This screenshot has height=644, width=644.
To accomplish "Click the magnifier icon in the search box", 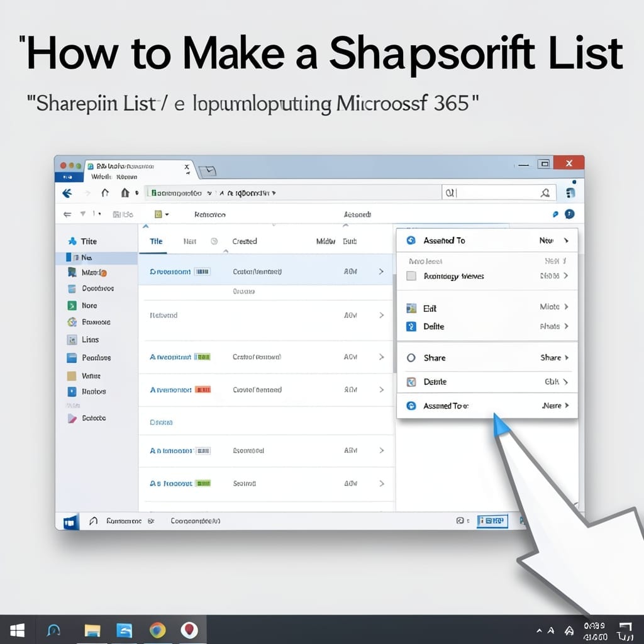I will [545, 192].
